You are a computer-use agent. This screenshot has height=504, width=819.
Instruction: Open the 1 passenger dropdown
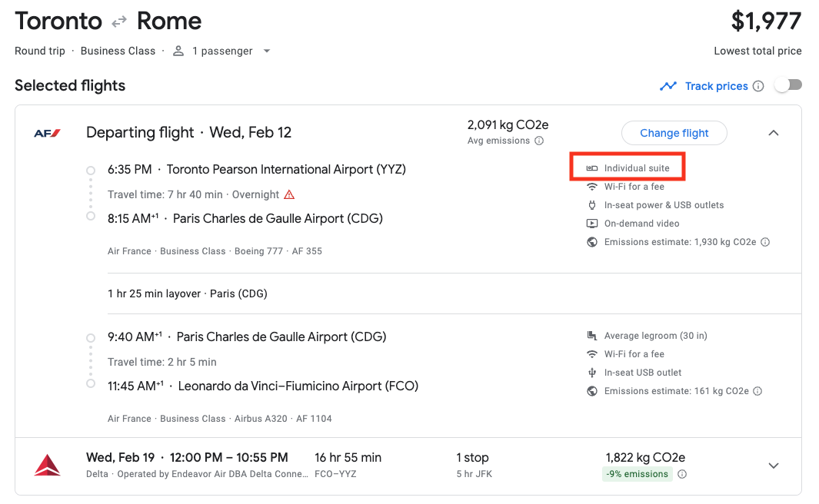[x=267, y=51]
